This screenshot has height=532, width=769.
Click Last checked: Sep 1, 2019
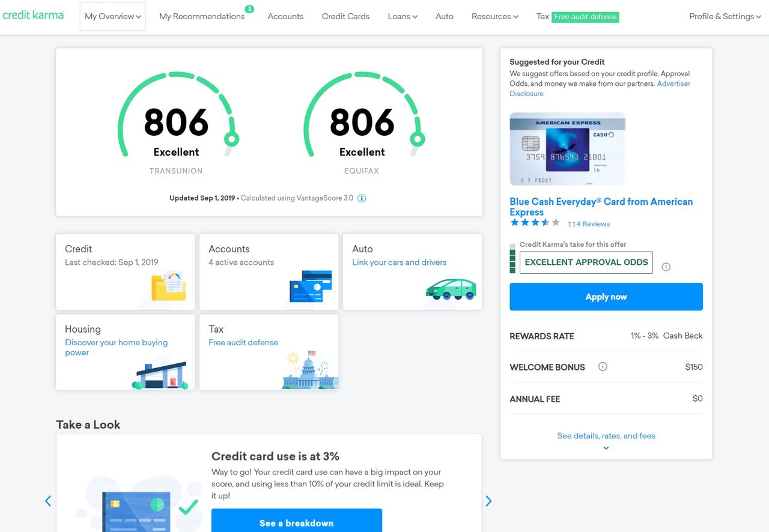112,262
